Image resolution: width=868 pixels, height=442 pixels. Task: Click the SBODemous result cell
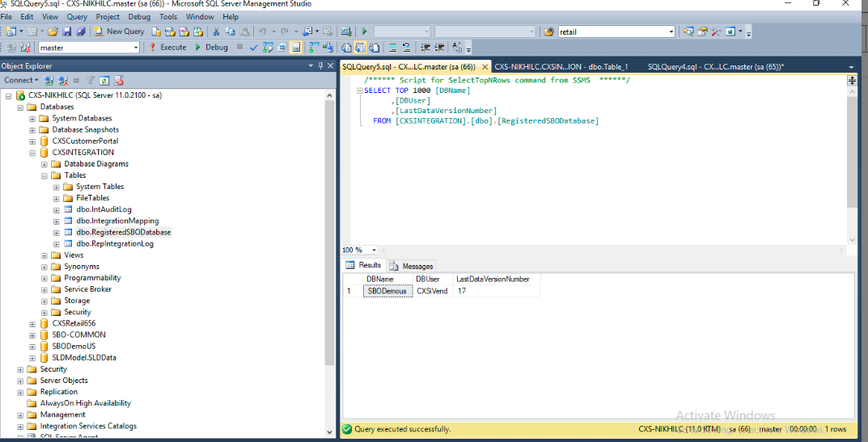point(387,291)
